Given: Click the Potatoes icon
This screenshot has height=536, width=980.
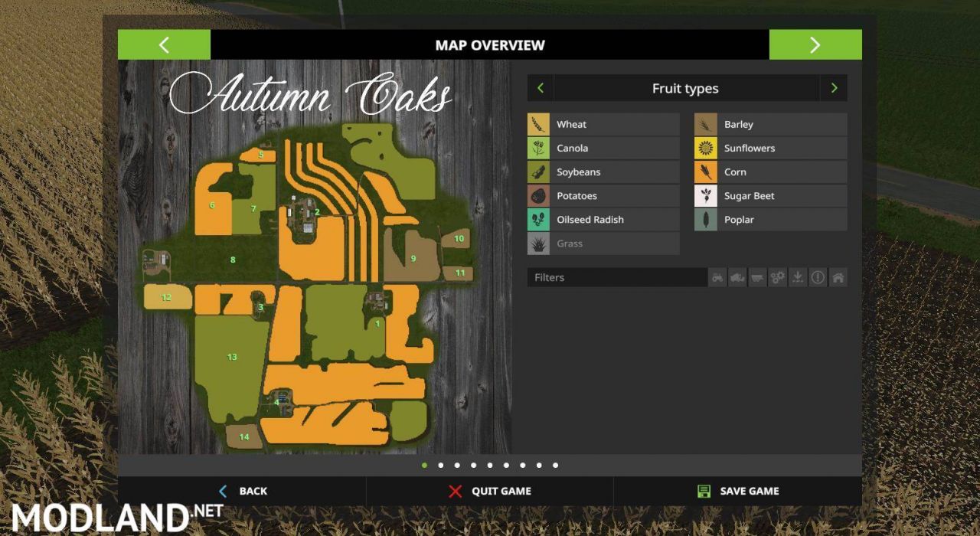Looking at the screenshot, I should coord(538,196).
